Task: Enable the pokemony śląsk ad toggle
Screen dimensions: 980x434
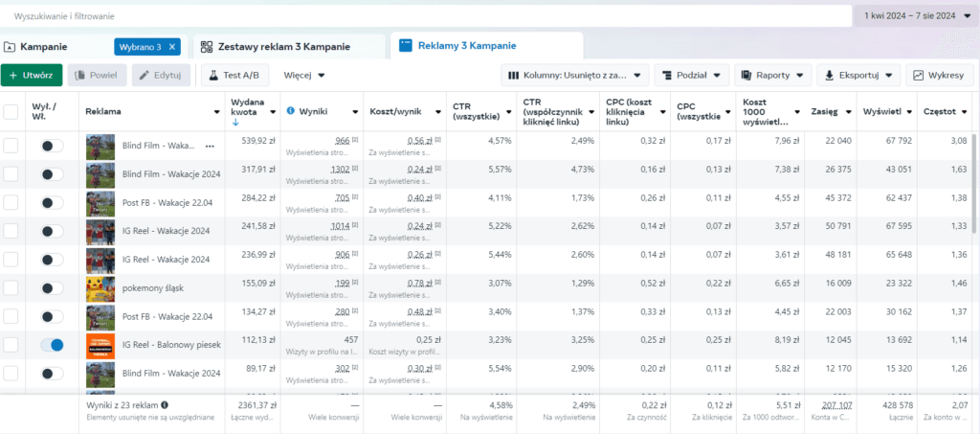Action: pos(52,287)
